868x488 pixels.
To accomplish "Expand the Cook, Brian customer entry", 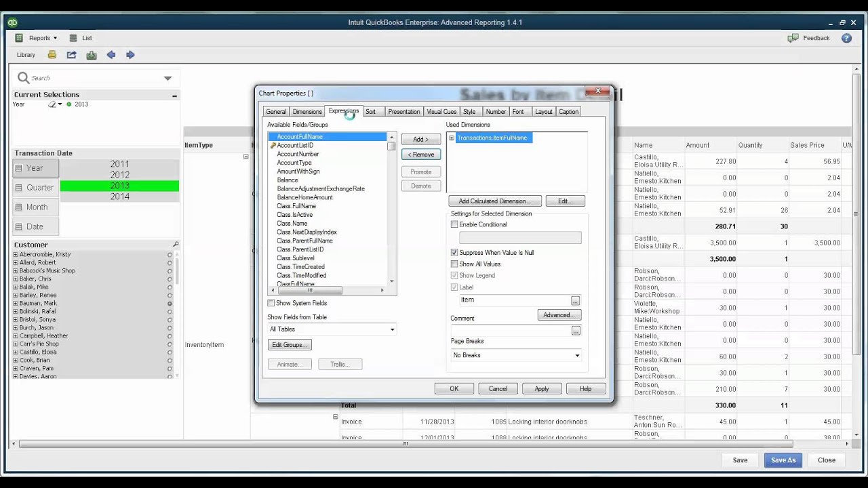I will (x=16, y=360).
